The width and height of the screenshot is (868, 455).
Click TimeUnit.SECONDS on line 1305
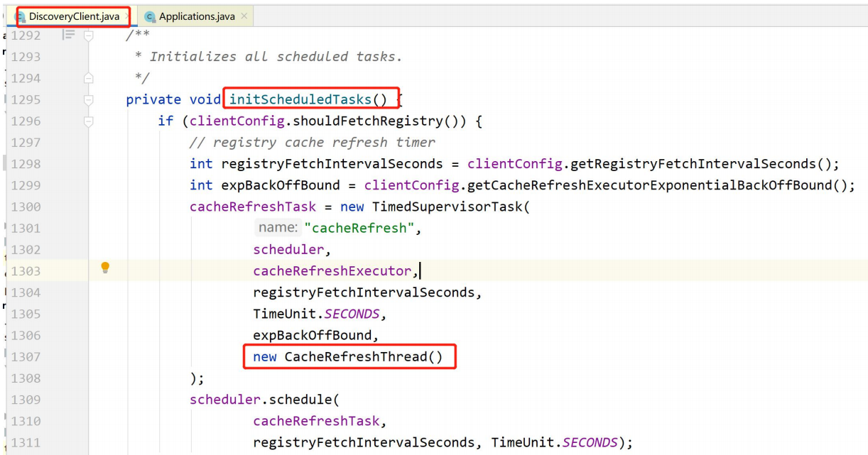click(x=316, y=314)
